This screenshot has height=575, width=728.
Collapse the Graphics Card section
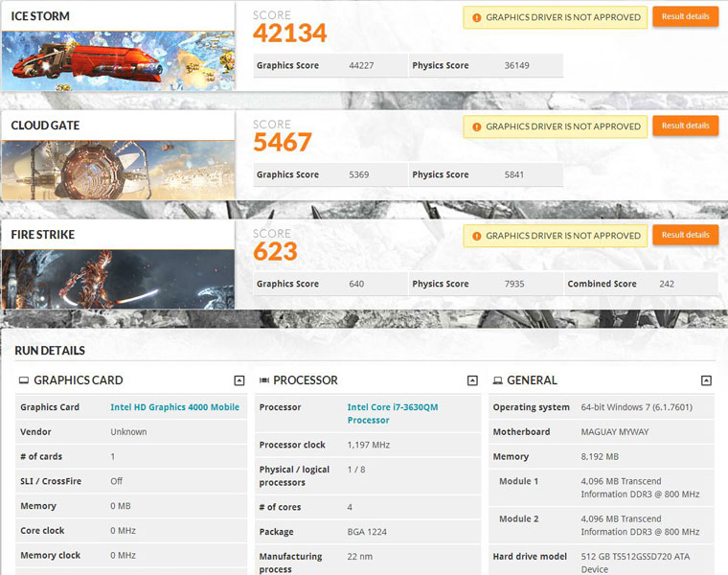click(x=239, y=380)
